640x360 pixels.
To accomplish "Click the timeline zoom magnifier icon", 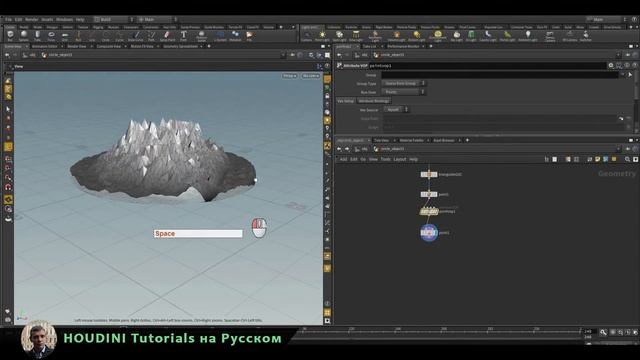I will click(603, 332).
